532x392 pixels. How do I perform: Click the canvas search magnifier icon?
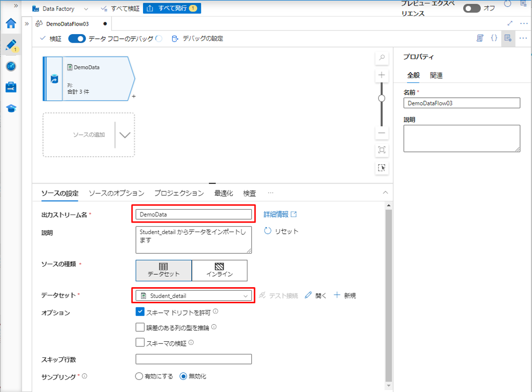point(382,58)
